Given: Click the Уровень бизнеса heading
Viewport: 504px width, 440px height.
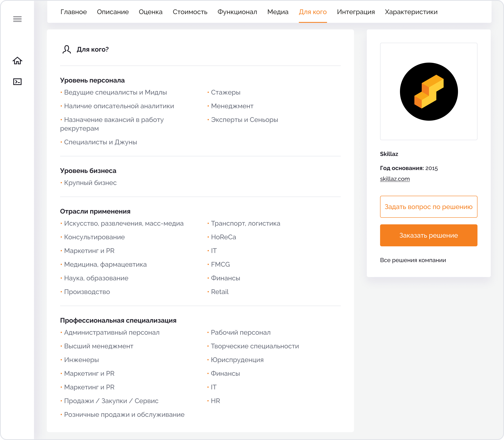Looking at the screenshot, I should tap(88, 171).
